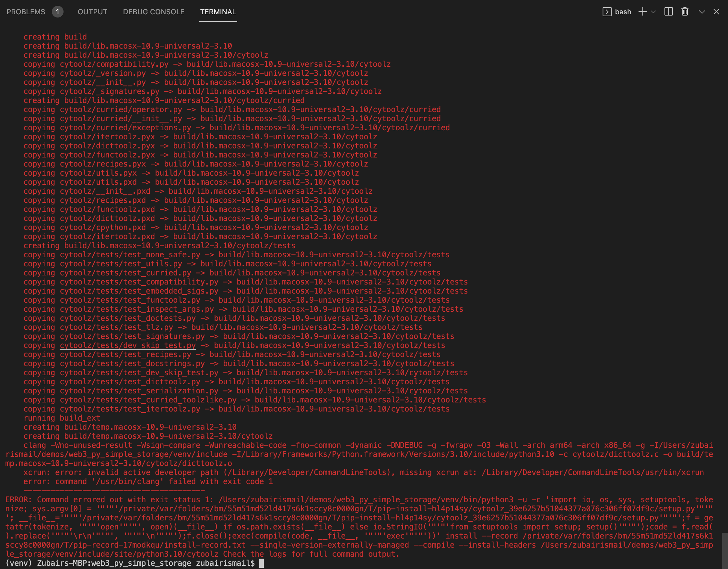The height and width of the screenshot is (569, 728).
Task: Click 'copying cytoolz/tests/test_signatures.py' line
Action: 239,336
